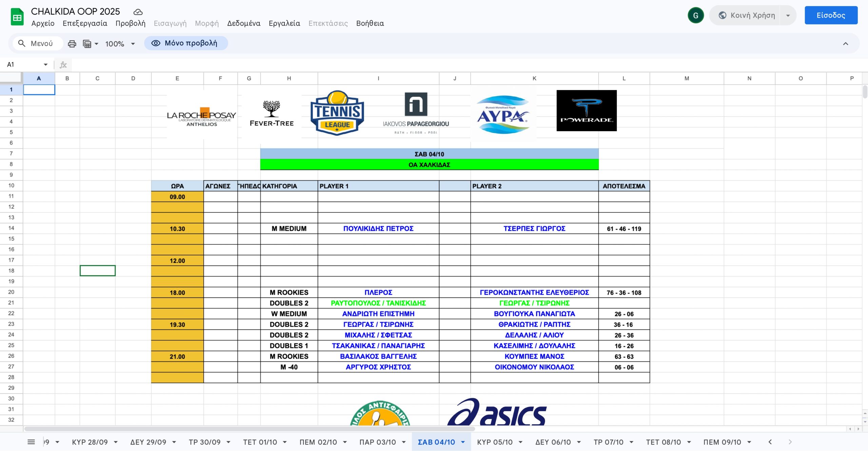Open the name box dropdown arrow
This screenshot has height=451, width=868.
(45, 64)
